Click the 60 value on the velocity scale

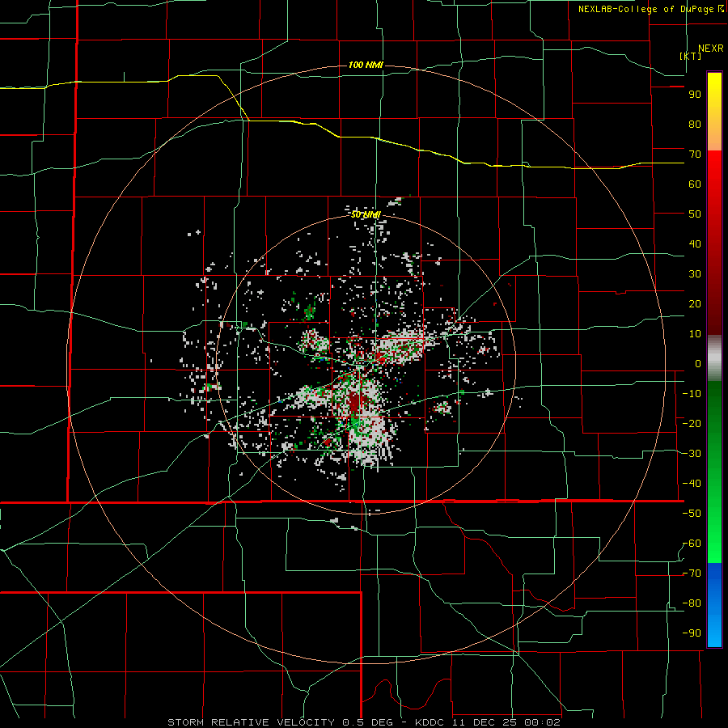click(x=695, y=184)
